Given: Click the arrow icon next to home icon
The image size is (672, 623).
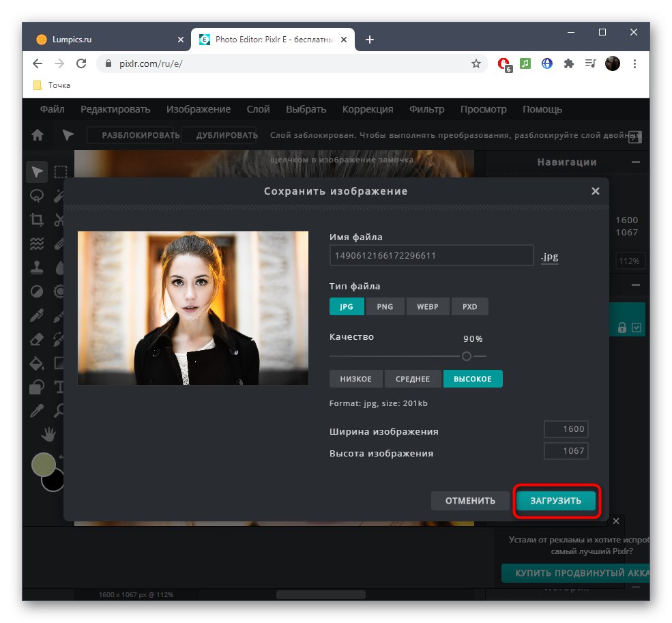Looking at the screenshot, I should coord(68,135).
